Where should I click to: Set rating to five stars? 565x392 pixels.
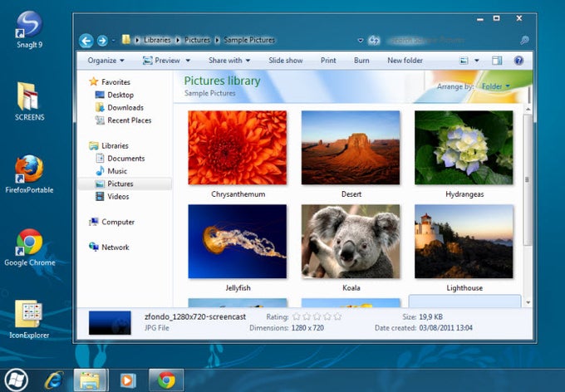[x=337, y=316]
